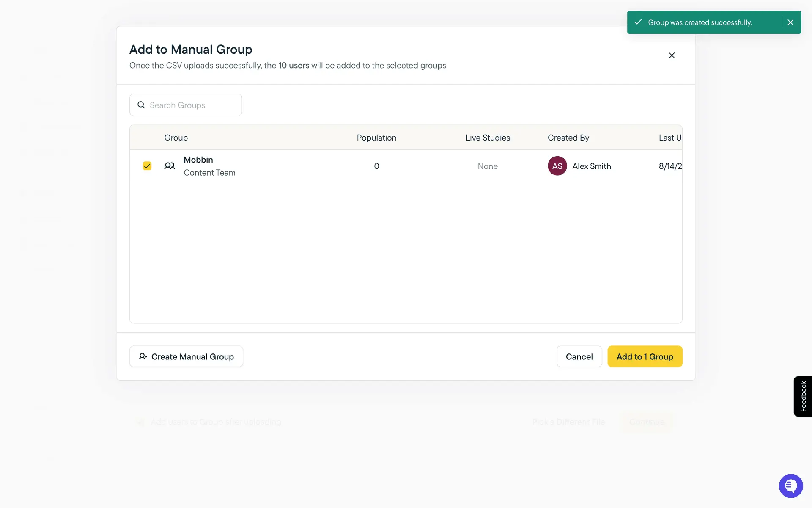Close the Add to Manual Group dialog
Image resolution: width=812 pixels, height=508 pixels.
[672, 55]
